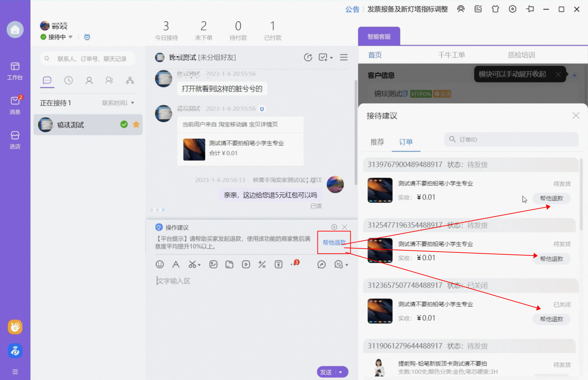Click the 今日接待 count of 3

coord(166,30)
